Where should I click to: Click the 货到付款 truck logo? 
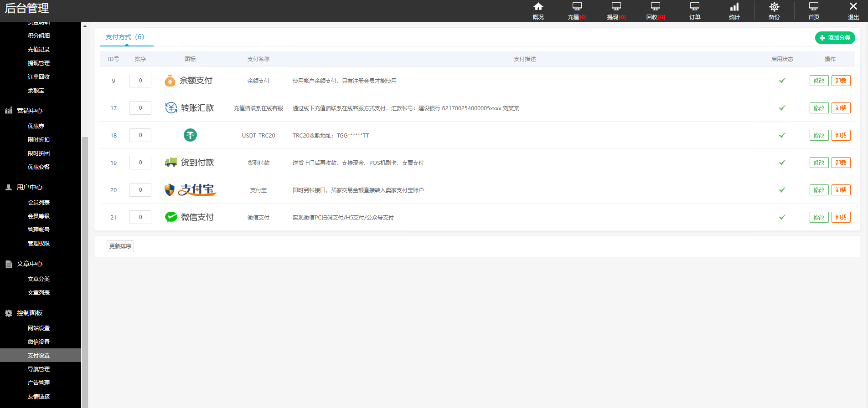(189, 163)
